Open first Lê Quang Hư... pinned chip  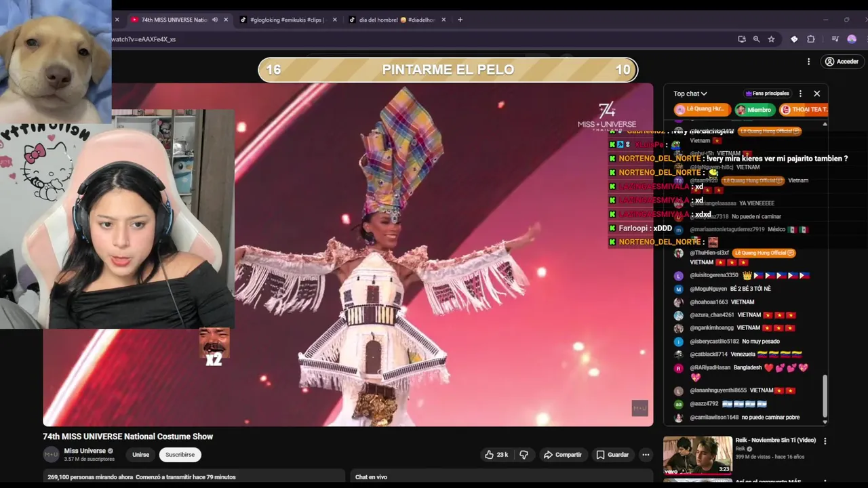click(x=702, y=110)
